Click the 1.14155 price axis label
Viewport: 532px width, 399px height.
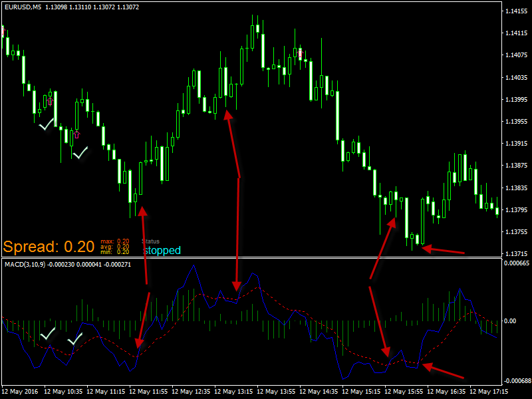pyautogui.click(x=517, y=11)
